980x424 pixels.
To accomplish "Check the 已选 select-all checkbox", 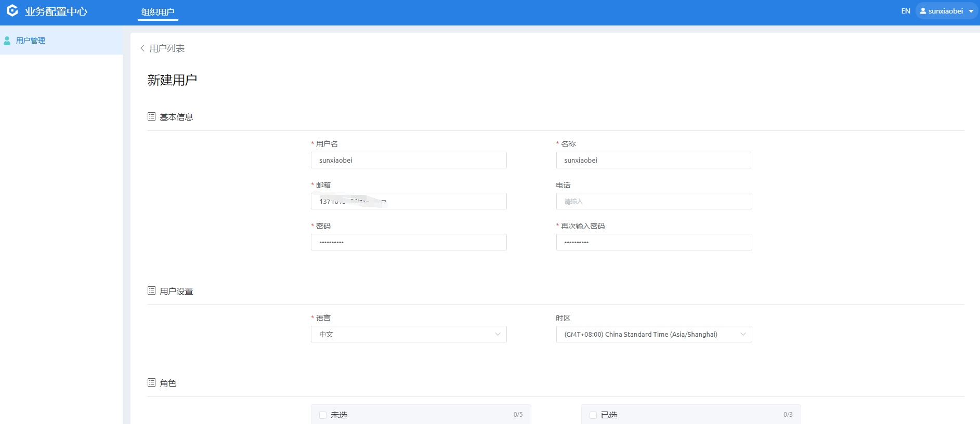I will (x=593, y=415).
